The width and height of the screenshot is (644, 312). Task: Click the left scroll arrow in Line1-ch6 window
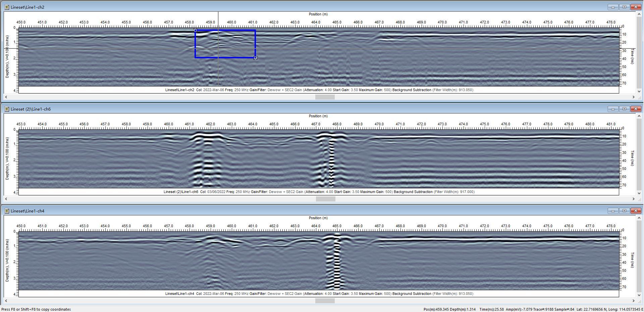(6, 199)
